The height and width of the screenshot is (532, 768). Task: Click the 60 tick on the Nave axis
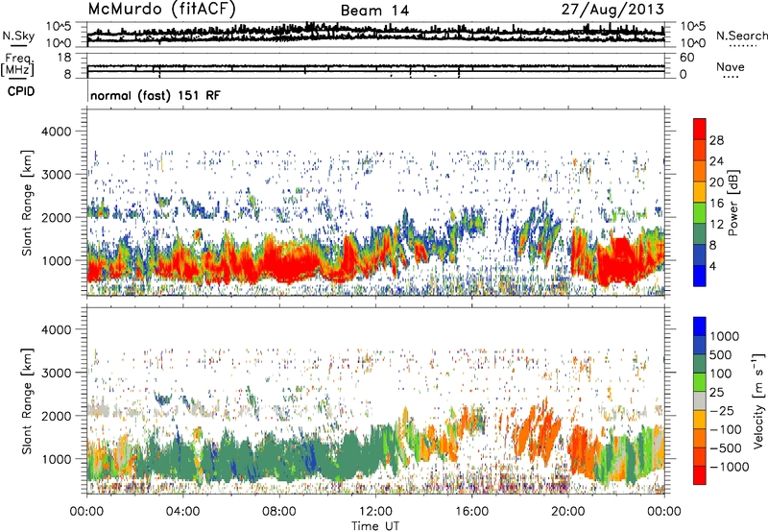(687, 58)
